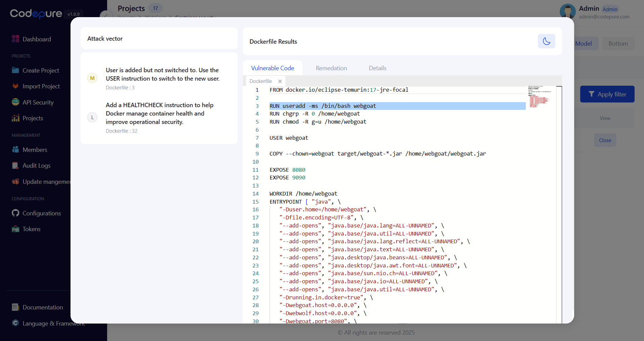The height and width of the screenshot is (341, 644).
Task: Open the Details tab
Action: tap(377, 68)
